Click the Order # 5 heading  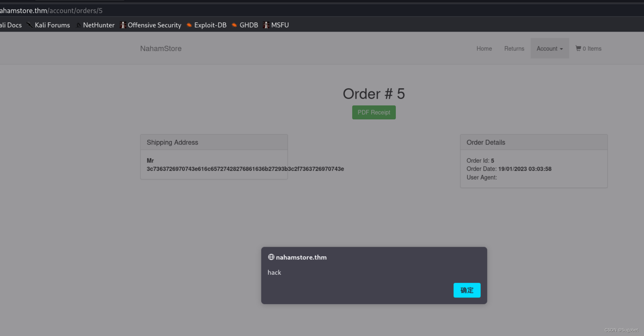tap(374, 94)
